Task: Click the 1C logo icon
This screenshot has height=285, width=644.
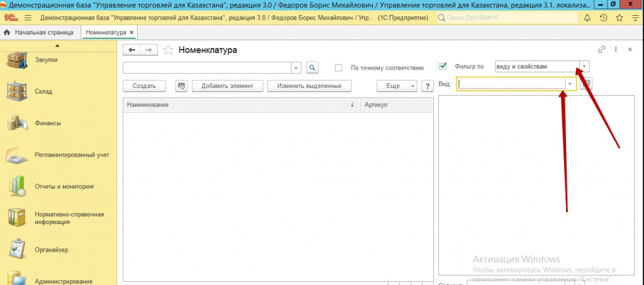Action: tap(10, 18)
